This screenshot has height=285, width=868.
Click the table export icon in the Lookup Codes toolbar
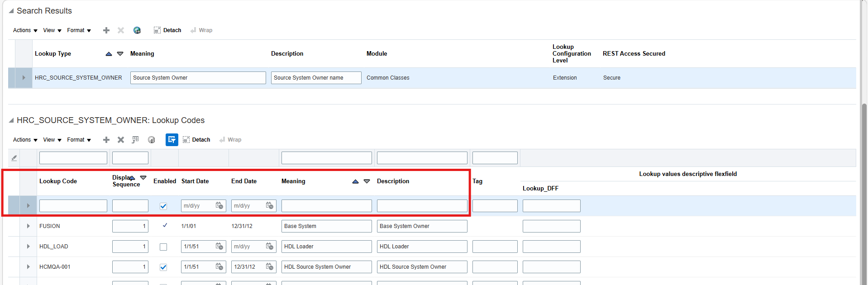tap(135, 140)
